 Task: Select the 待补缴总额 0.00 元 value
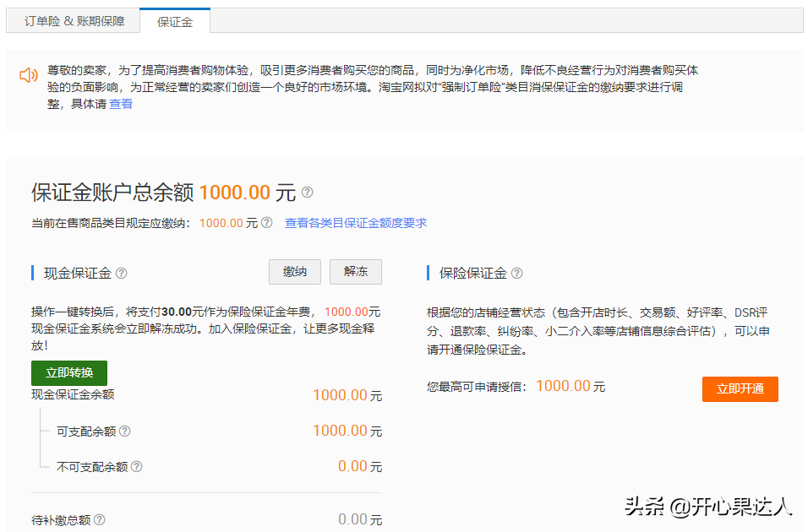[360, 519]
